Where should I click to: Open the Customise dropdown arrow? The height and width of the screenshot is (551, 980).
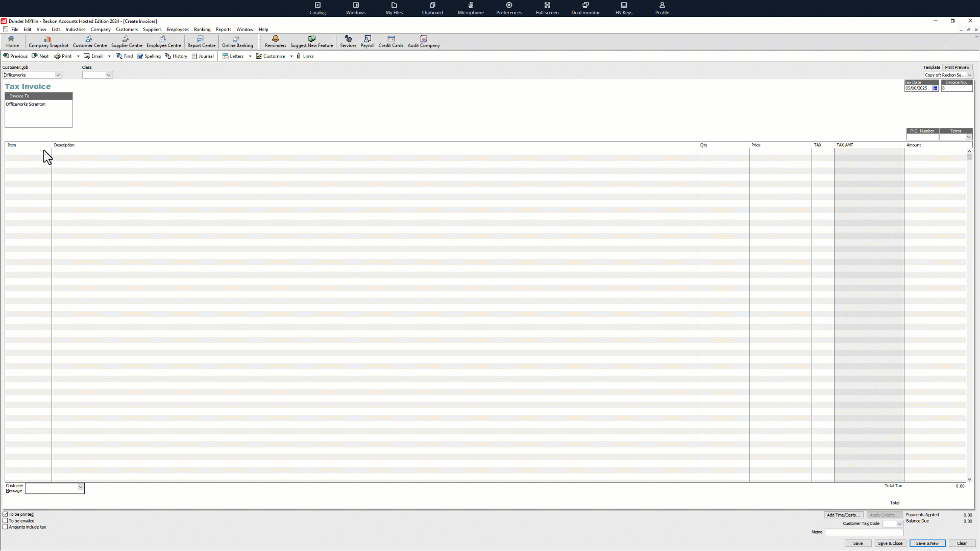[x=291, y=56]
